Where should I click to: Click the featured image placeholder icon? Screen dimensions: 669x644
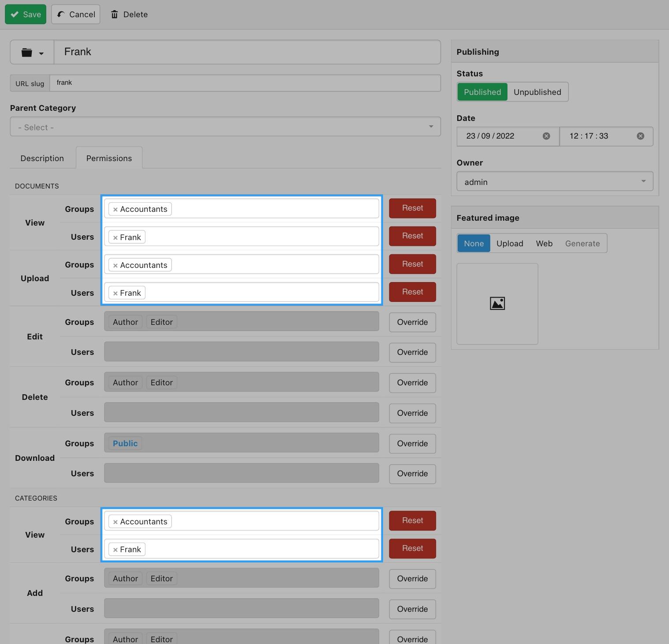tap(497, 304)
